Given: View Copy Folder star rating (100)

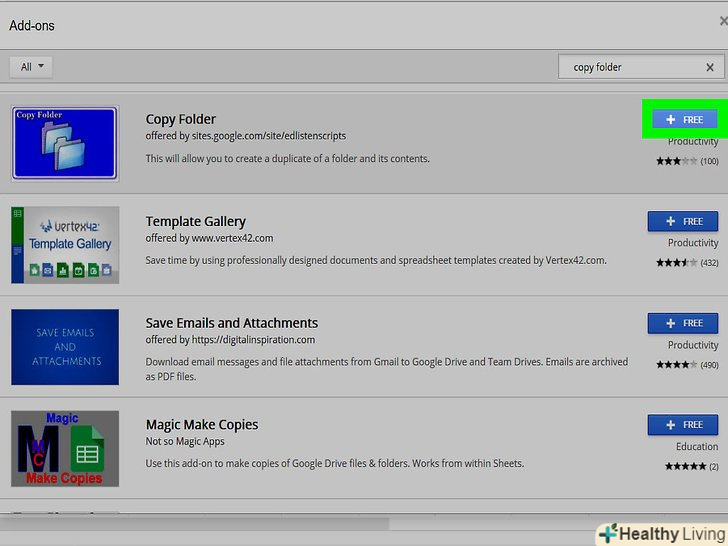Looking at the screenshot, I should pos(687,161).
